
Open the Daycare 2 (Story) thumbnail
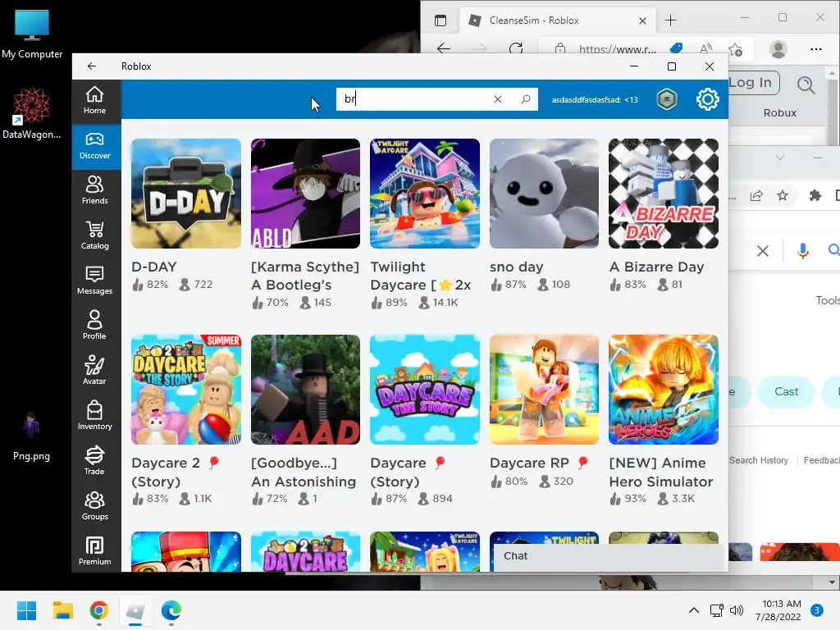(186, 390)
